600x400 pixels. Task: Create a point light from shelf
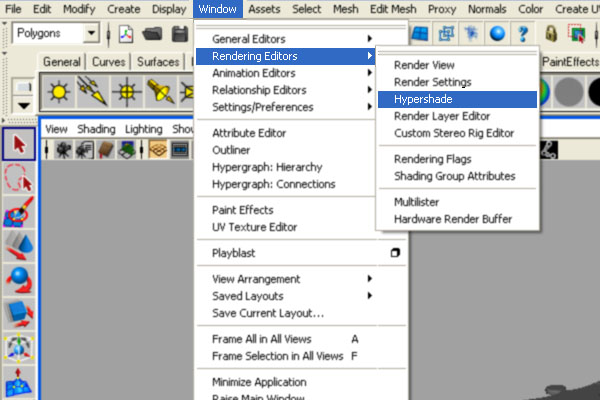tap(127, 92)
